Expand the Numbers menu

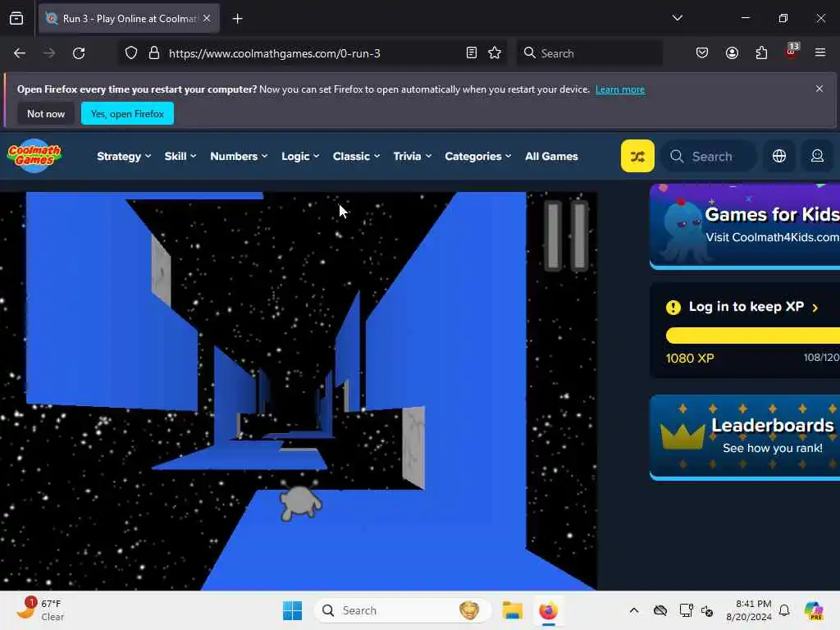tap(239, 156)
